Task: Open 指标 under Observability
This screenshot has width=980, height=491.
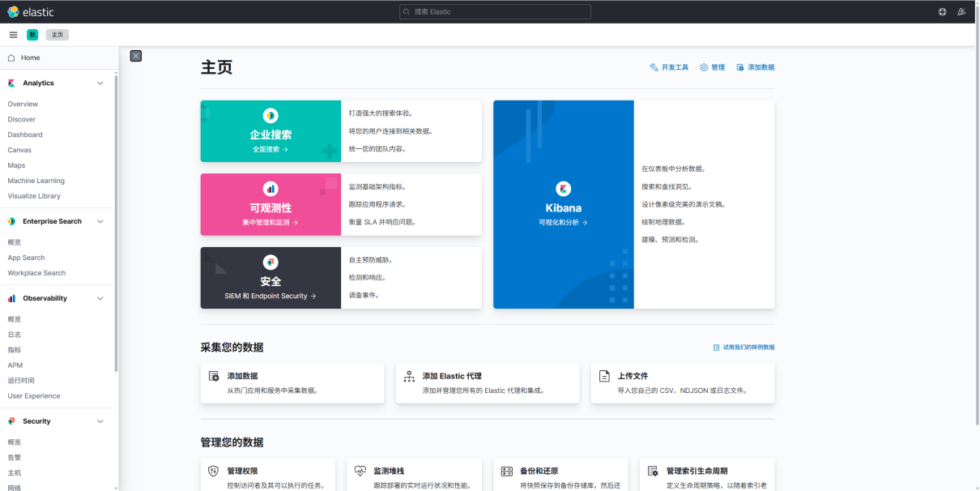Action: (x=15, y=350)
